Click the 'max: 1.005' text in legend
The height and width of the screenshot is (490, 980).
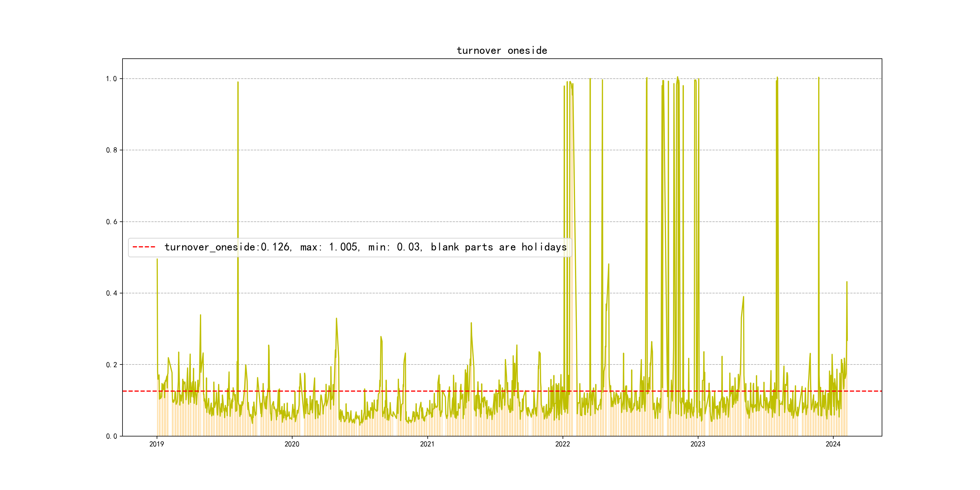(329, 247)
